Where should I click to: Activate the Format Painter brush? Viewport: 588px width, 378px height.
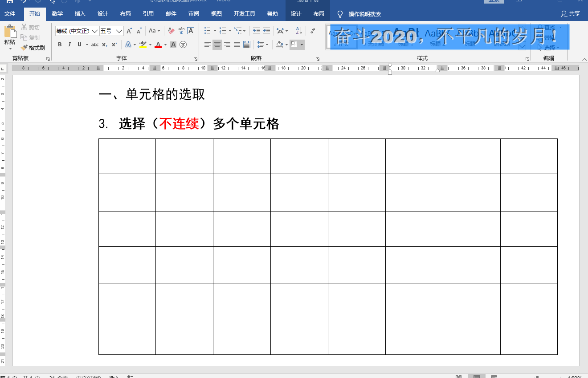pos(24,48)
